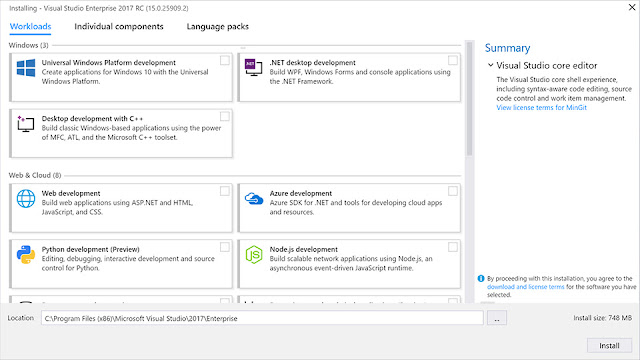Click the .NET desktop development icon
The height and width of the screenshot is (360, 640).
253,67
